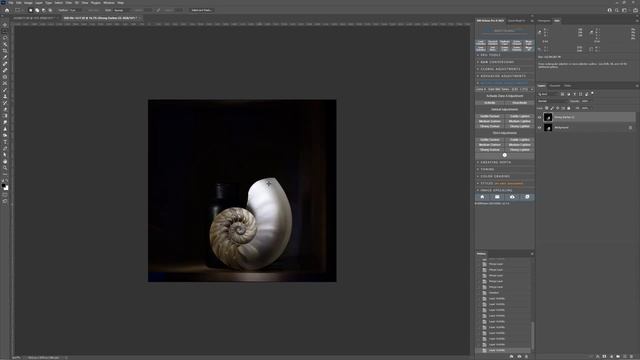Expand RAW CONVERSIONS section

click(504, 62)
